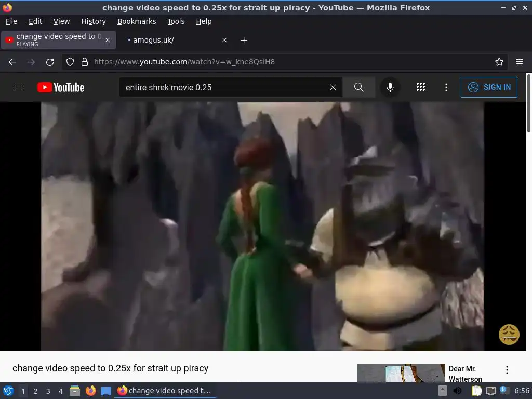Open the Bookmarks menu
Viewport: 532px width, 399px height.
click(x=137, y=21)
